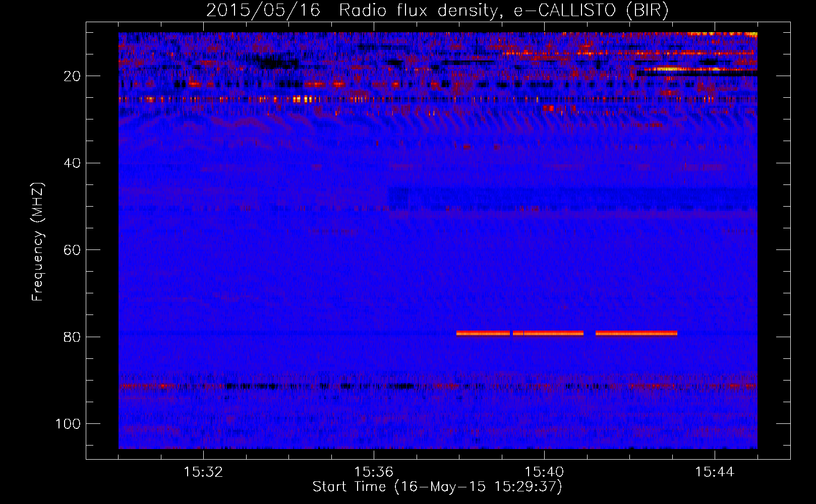Viewport: 816px width, 504px height.
Task: Click the 15:40 time tick label
Action: [544, 472]
